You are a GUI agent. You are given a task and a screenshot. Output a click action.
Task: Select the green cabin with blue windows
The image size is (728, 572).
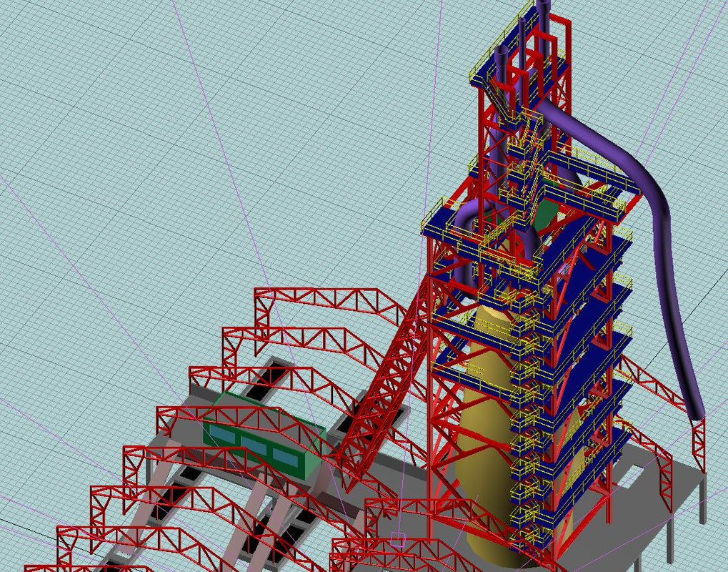click(263, 436)
